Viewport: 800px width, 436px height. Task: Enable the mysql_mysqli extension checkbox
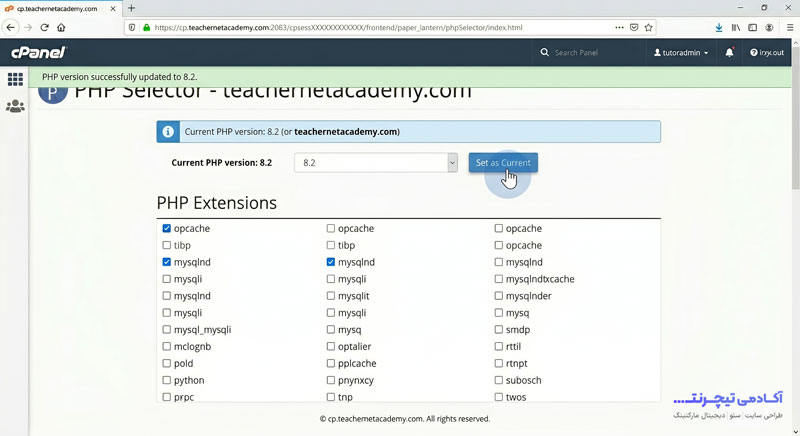click(167, 329)
